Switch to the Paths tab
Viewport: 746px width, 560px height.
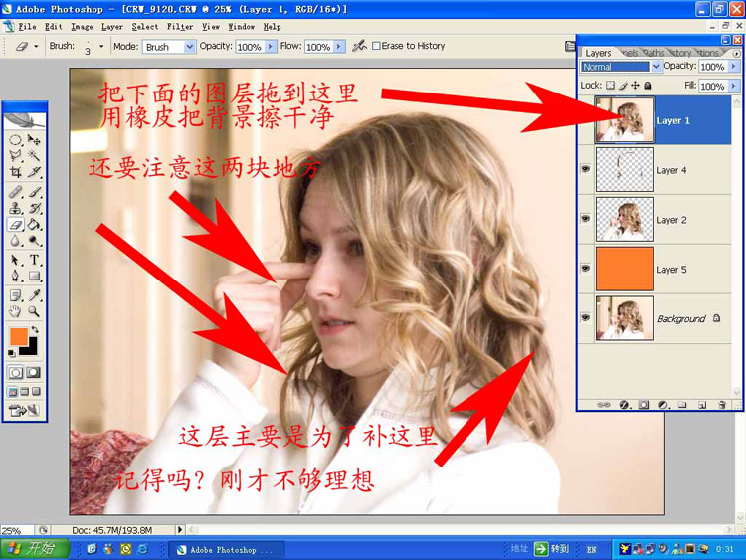[x=654, y=53]
